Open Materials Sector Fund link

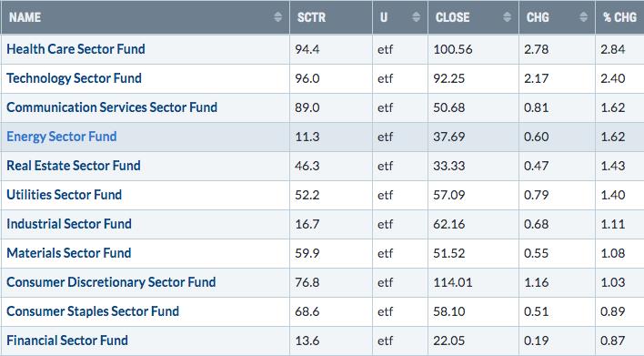[x=69, y=253]
